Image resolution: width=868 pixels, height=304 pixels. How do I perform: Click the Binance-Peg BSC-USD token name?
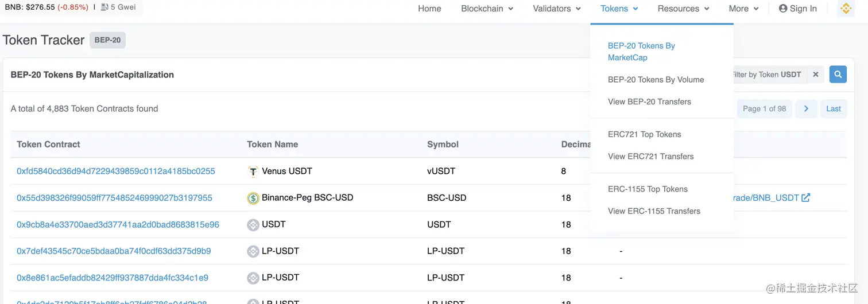(x=307, y=197)
